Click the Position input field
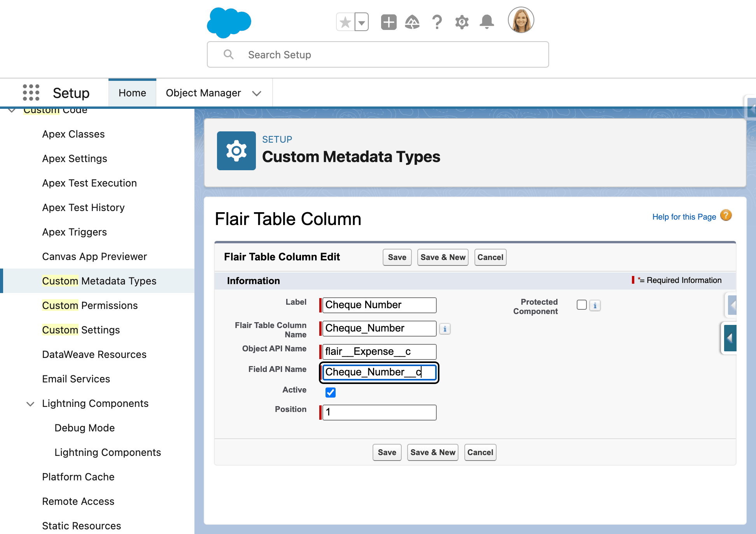 coord(379,412)
